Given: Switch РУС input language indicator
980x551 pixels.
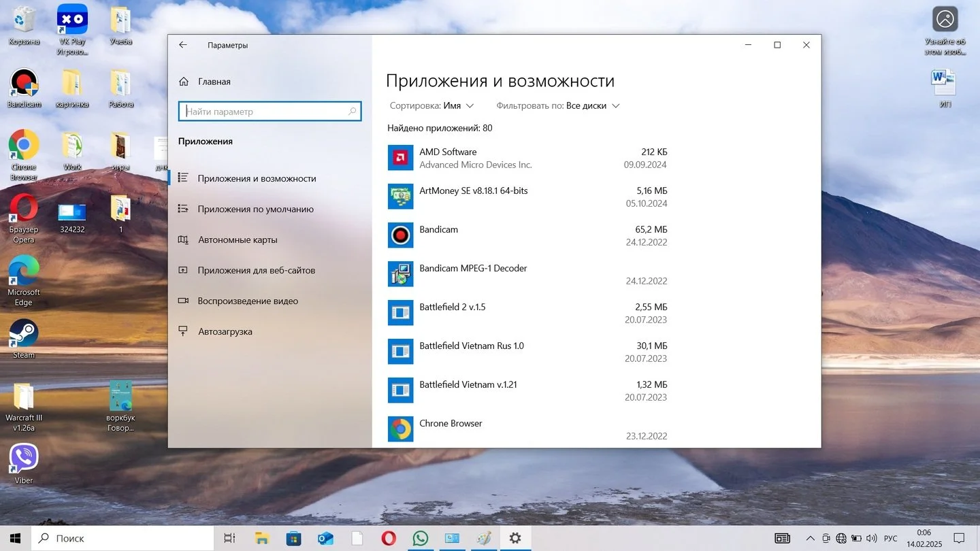Looking at the screenshot, I should tap(890, 538).
